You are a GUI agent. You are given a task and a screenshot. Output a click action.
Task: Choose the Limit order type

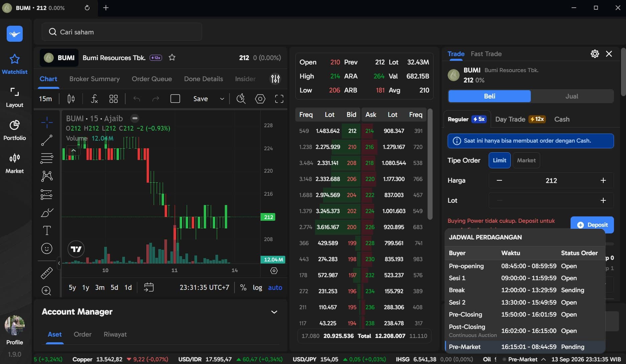pyautogui.click(x=499, y=160)
